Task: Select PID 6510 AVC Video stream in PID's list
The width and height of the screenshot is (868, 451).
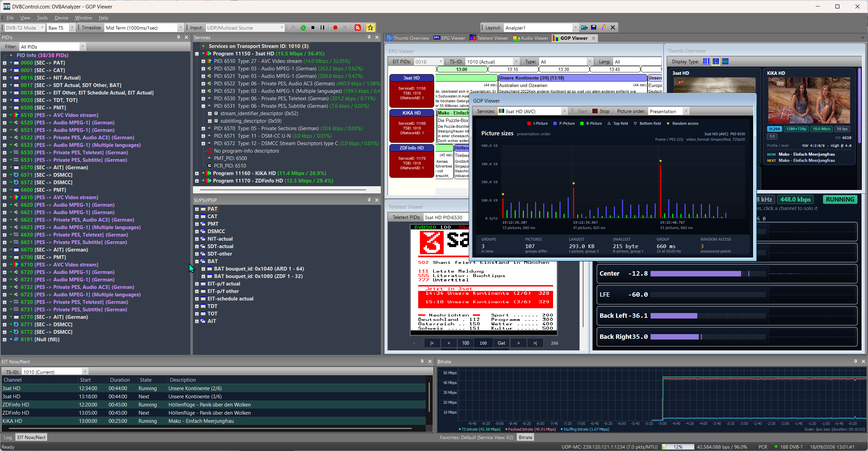Action: click(x=59, y=115)
